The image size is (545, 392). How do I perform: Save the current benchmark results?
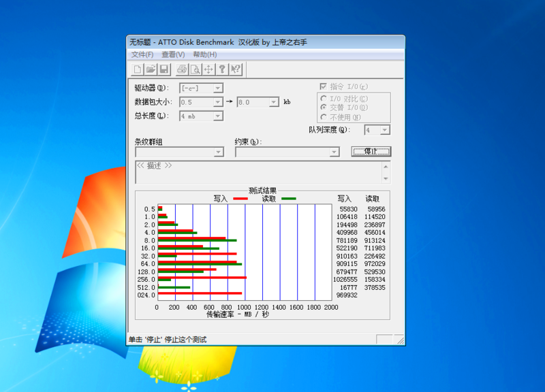(x=165, y=69)
